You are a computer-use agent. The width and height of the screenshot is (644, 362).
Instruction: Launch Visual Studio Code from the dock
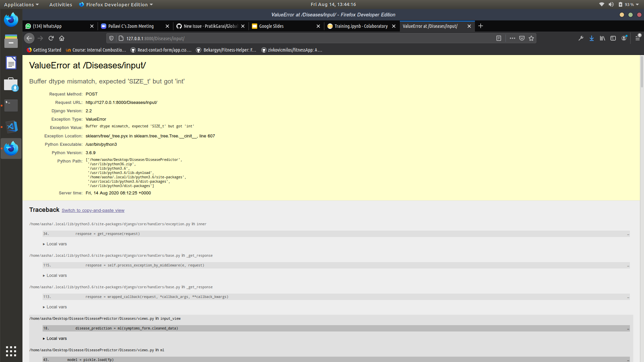pyautogui.click(x=11, y=127)
